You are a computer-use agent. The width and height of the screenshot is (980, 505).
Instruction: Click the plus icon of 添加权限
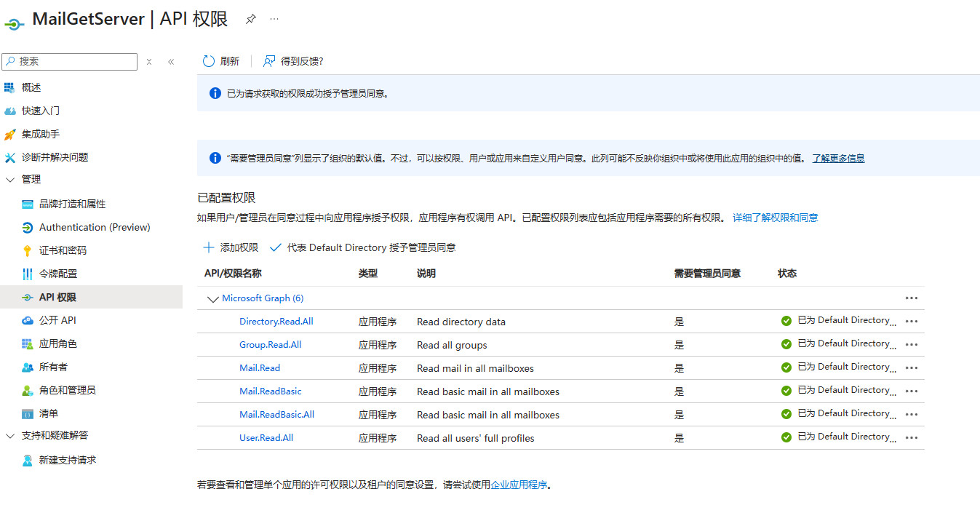coord(209,247)
